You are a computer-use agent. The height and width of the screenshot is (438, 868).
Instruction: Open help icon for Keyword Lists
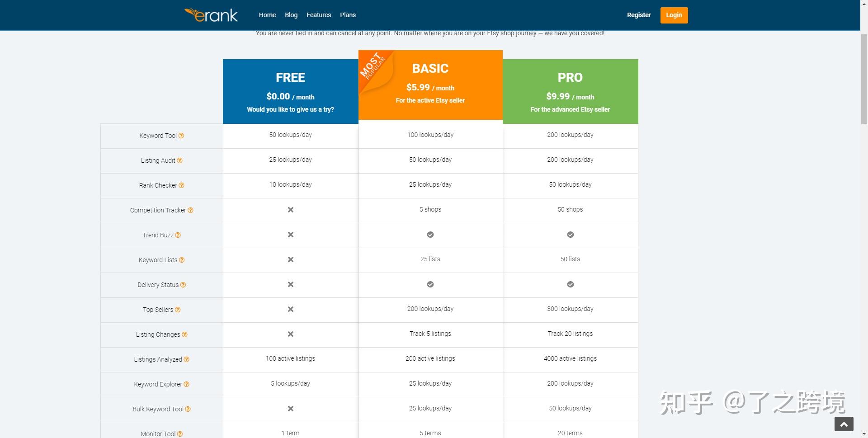click(182, 260)
